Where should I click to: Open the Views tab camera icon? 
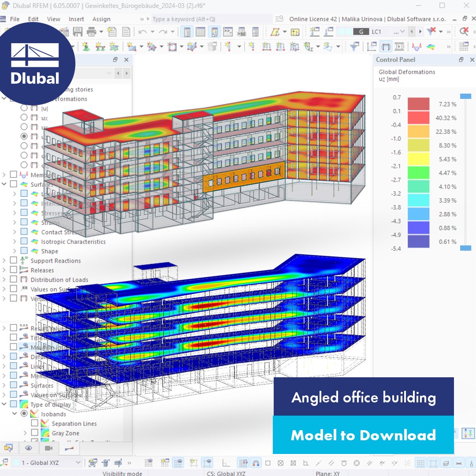coord(48,448)
